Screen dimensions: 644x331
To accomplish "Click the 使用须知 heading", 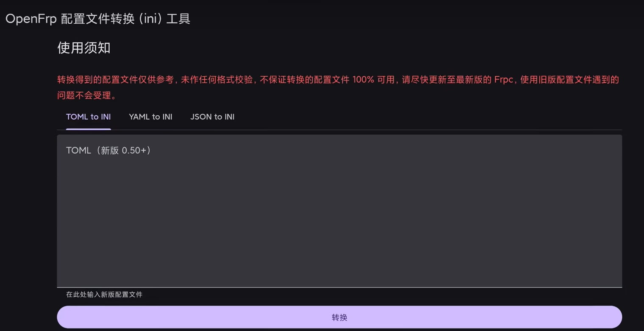I will point(84,48).
